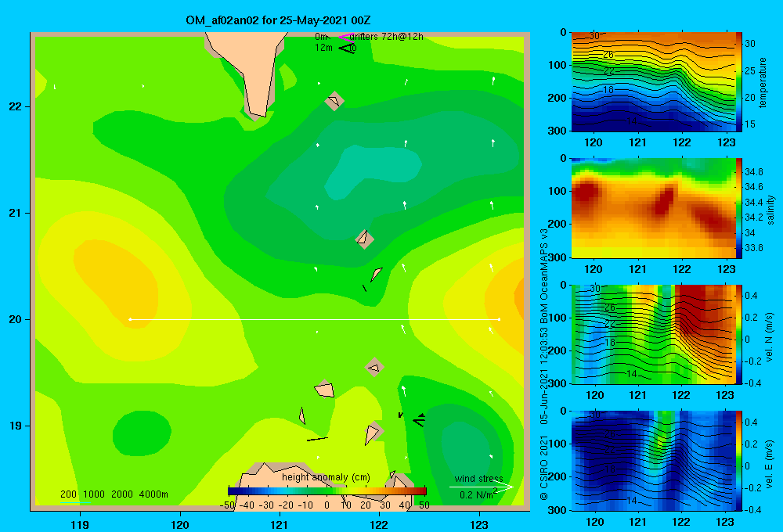The image size is (783, 532).
Task: Click latitude label 20 on the main map
Action: tap(16, 319)
